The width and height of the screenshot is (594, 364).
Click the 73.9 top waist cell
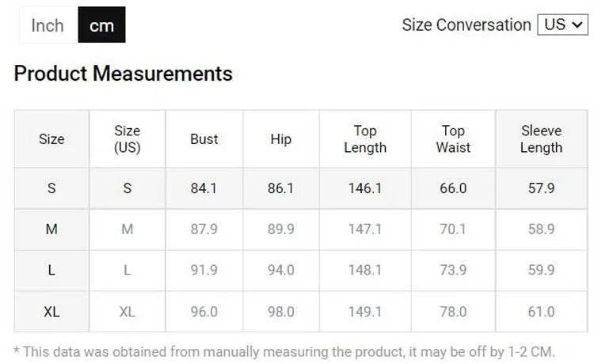point(453,271)
